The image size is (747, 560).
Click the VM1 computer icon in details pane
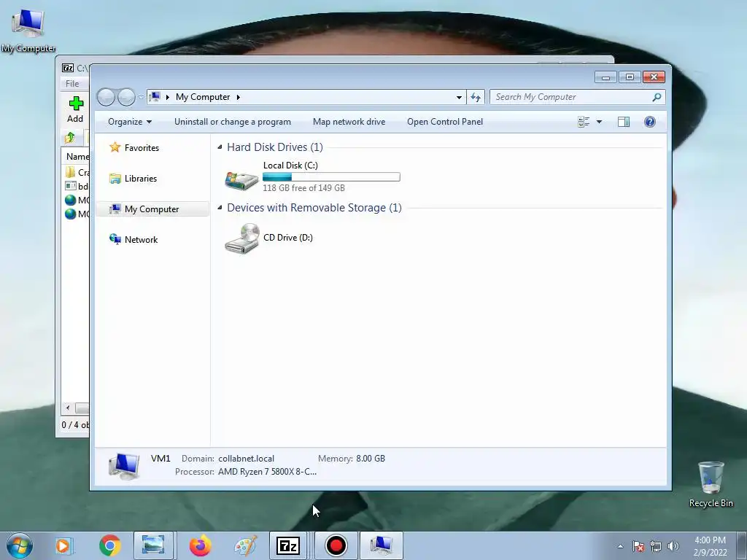click(124, 466)
